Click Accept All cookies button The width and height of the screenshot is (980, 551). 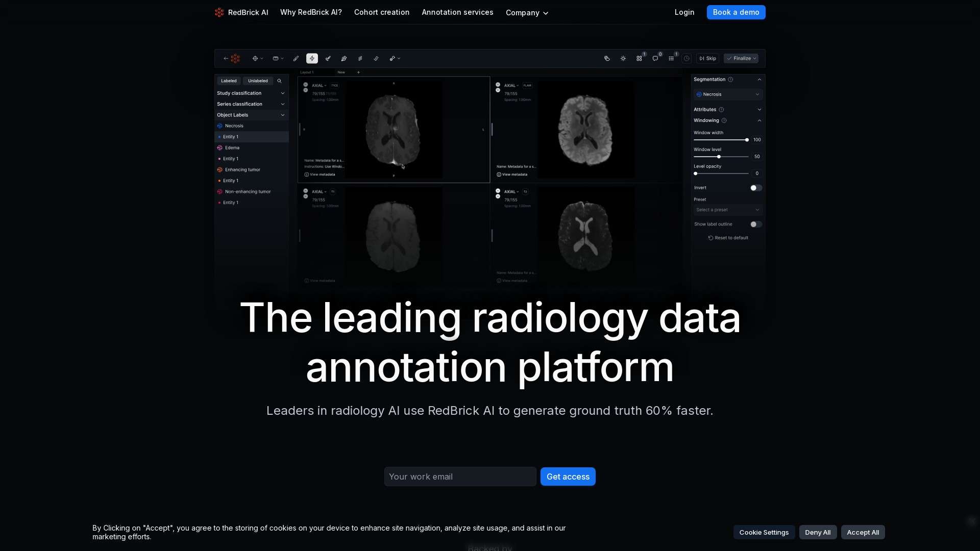863,532
